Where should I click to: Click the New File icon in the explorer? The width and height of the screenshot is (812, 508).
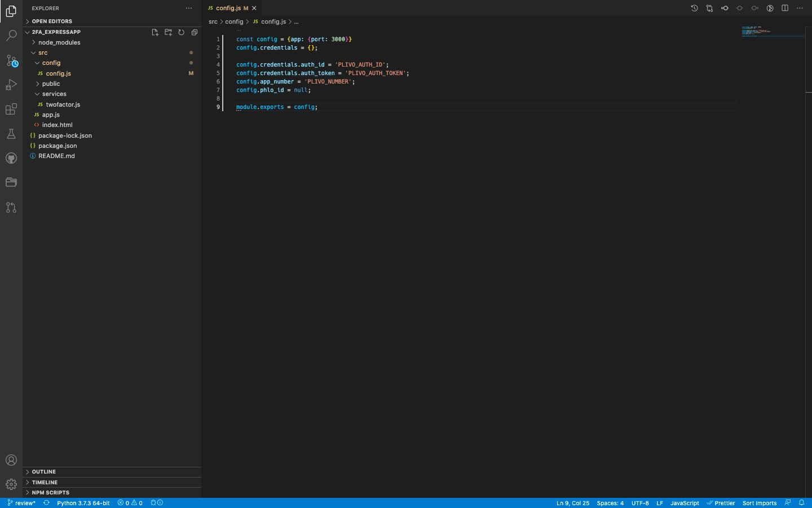coord(155,32)
